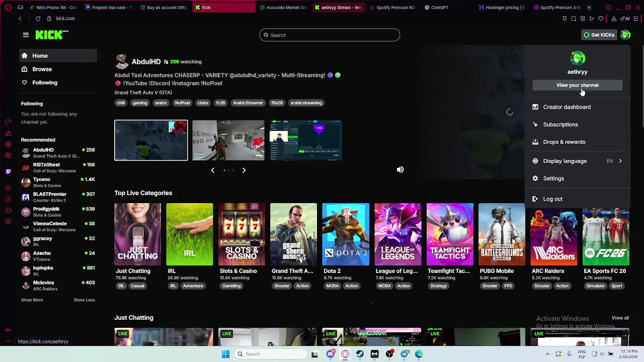Go to Home in the sidebar
Image resolution: width=644 pixels, height=362 pixels.
pos(58,56)
